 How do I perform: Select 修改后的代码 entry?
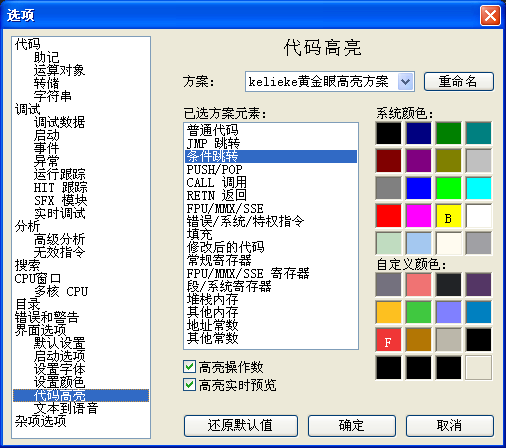(271, 247)
